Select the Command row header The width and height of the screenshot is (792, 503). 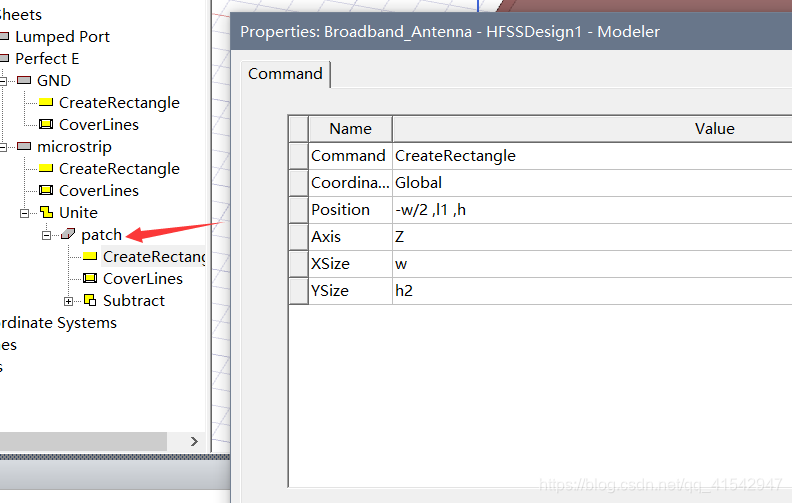299,156
